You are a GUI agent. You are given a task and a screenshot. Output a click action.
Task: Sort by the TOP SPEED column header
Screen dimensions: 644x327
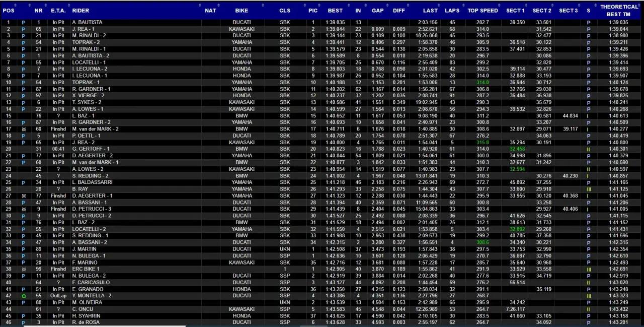click(x=482, y=11)
